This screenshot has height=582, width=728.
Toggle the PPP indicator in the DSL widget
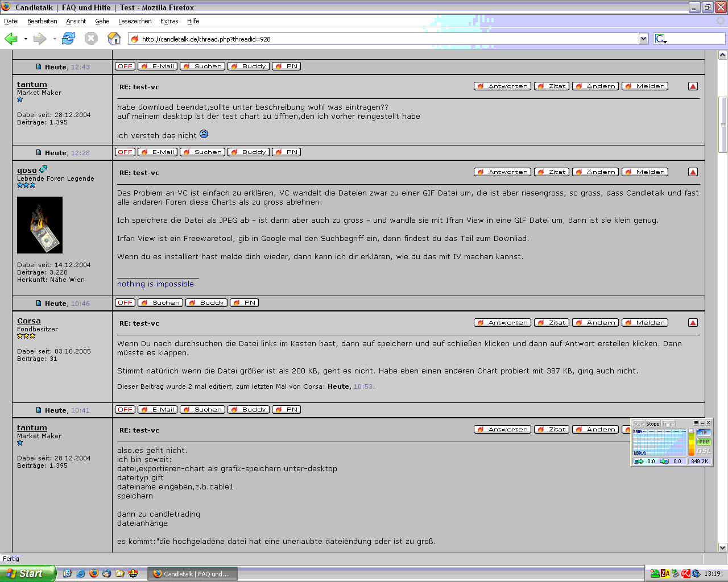pos(704,442)
